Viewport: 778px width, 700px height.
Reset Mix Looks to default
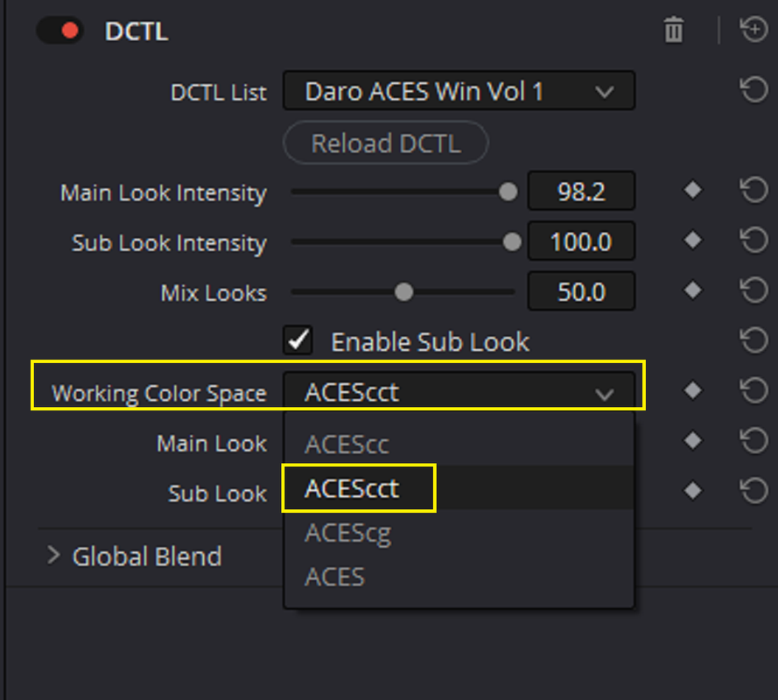pyautogui.click(x=753, y=290)
